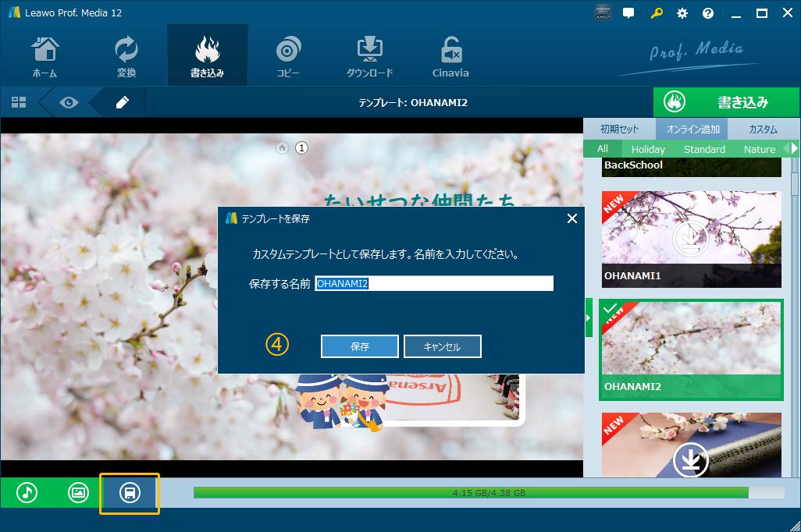Viewport: 801px width, 532px height.
Task: Click the key activation icon
Action: (x=657, y=13)
